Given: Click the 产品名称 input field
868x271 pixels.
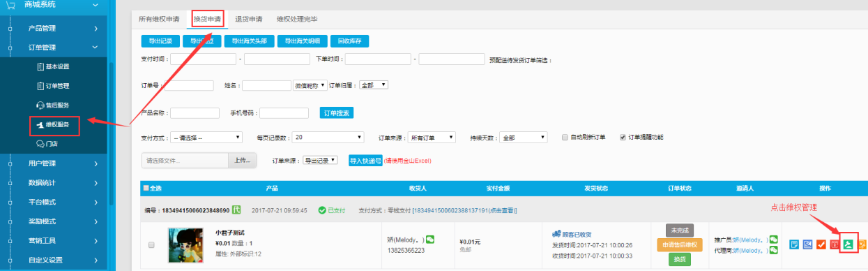Looking at the screenshot, I should point(195,112).
